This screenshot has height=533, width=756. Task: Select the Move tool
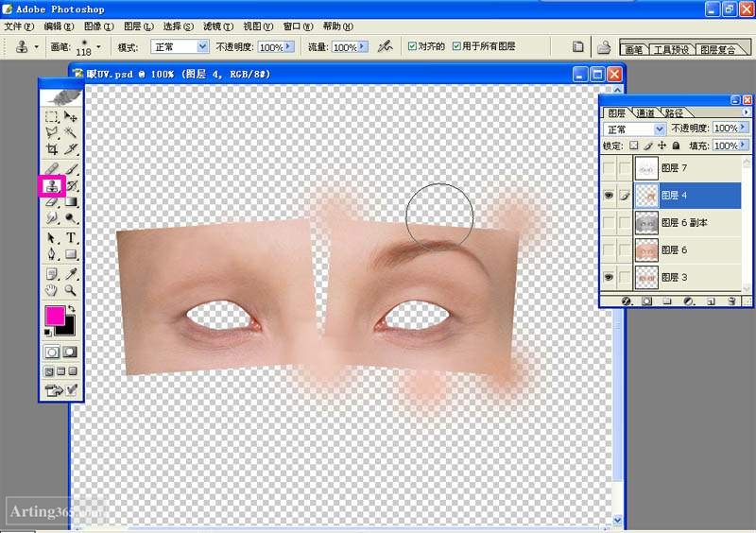[70, 117]
